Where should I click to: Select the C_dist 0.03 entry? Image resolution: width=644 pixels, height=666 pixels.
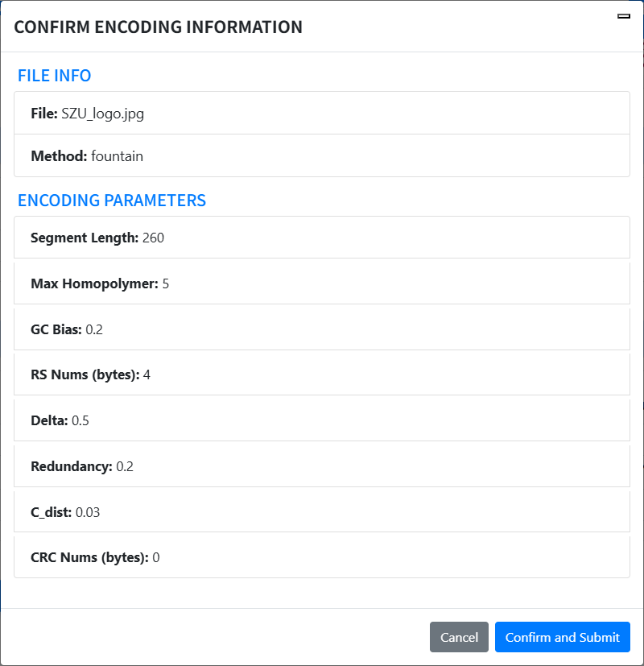321,511
